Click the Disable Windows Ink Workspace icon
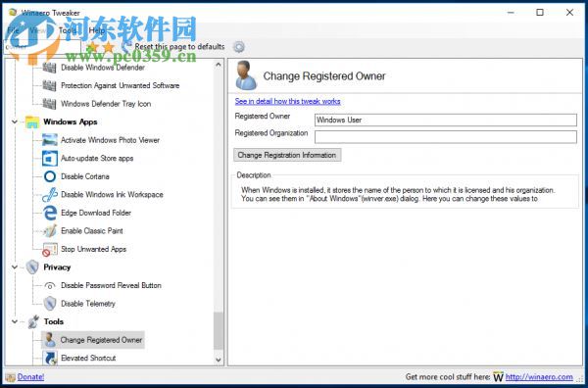This screenshot has height=388, width=588. tap(50, 195)
